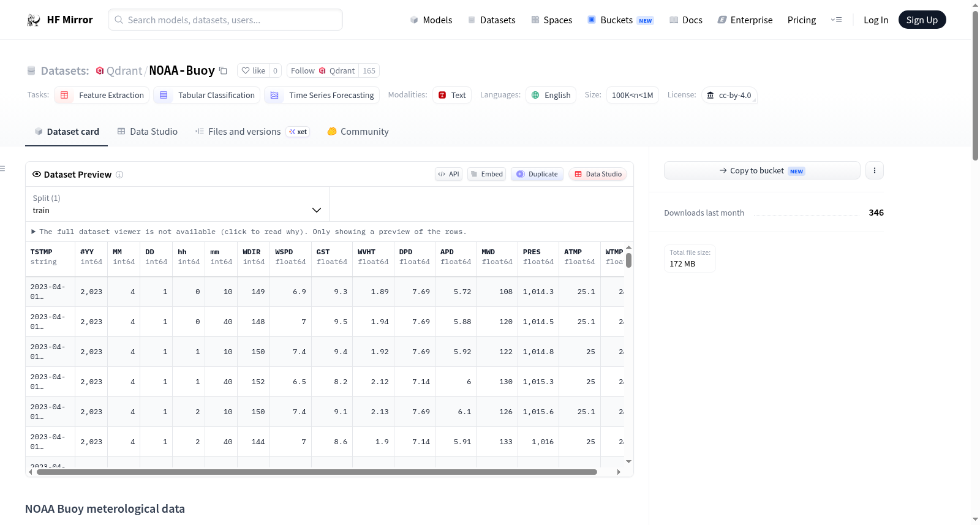Screen dimensions: 980x525
Task: Switch to the Data Studio tab
Action: click(x=148, y=131)
